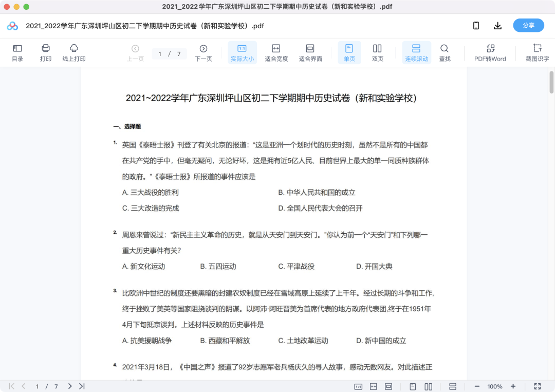555x392 pixels.
Task: Jump to last page in bottom bar
Action: point(82,386)
